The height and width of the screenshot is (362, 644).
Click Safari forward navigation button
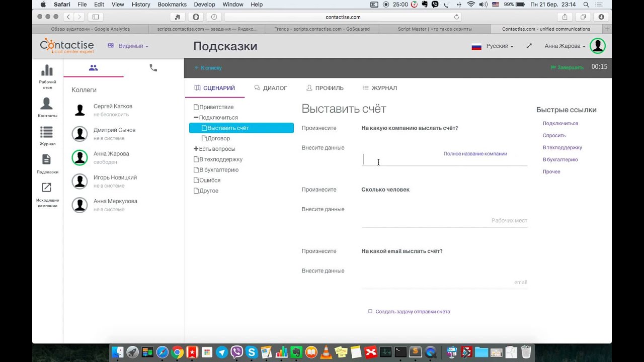tap(79, 17)
